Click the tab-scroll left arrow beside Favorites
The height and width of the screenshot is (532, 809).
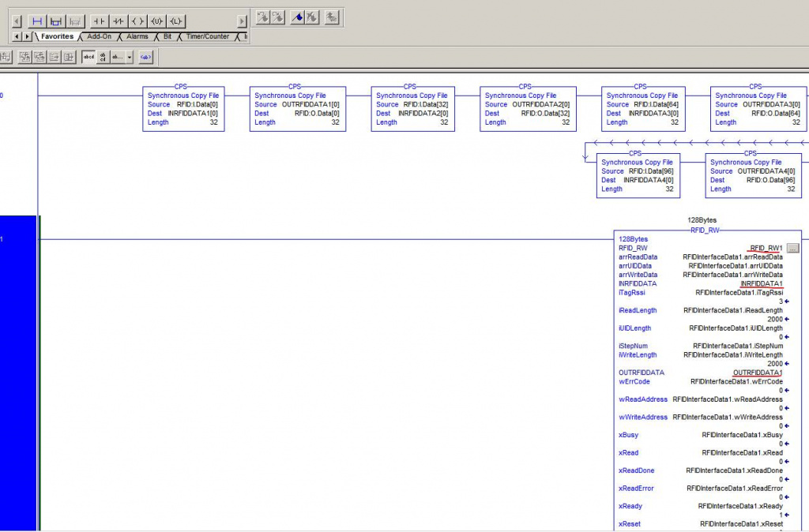tap(17, 36)
